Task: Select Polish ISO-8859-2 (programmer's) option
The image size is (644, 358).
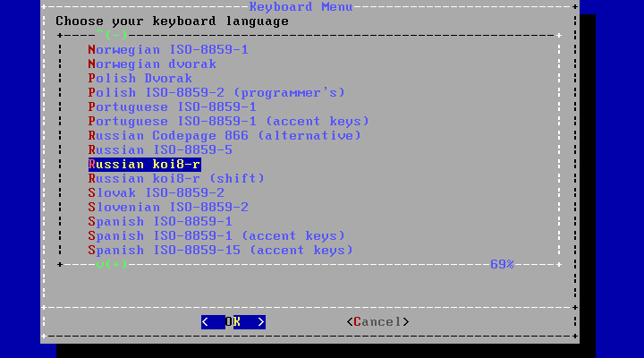Action: [216, 93]
